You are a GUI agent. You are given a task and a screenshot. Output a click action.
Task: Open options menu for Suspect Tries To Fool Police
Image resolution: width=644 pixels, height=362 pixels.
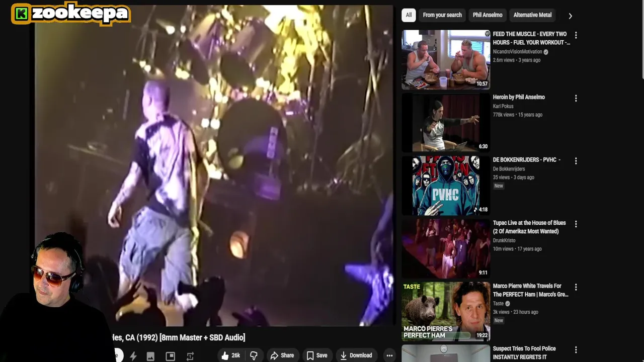(576, 349)
